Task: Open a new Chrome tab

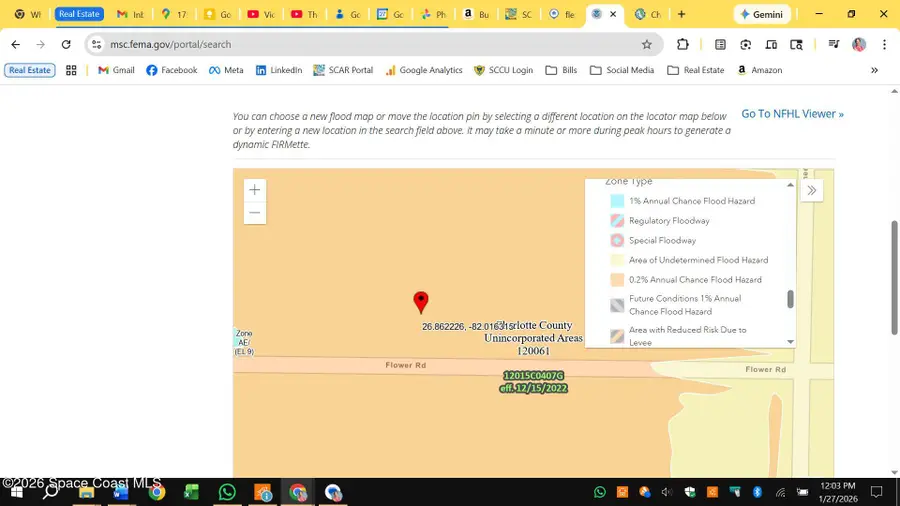Action: (x=681, y=14)
